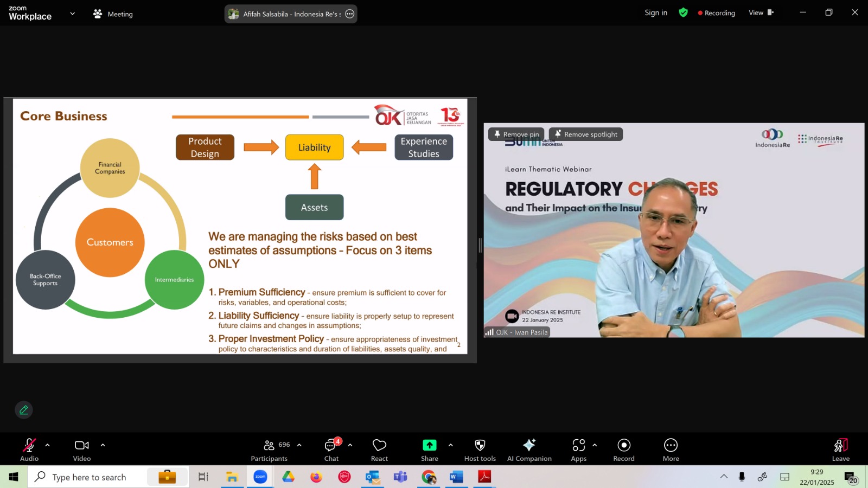Open the Meeting tab
The image size is (868, 488).
pyautogui.click(x=113, y=14)
